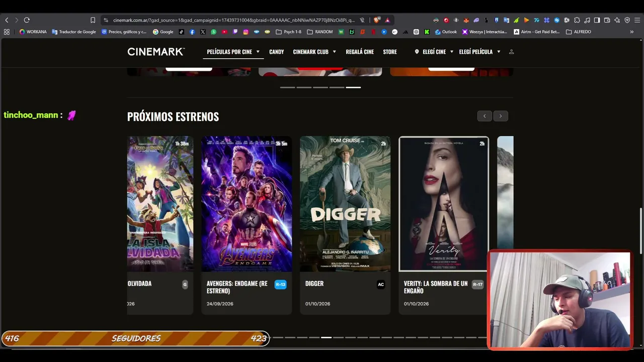Open the Airtm bookmark
Screen dimensions: 644x362
point(536,32)
